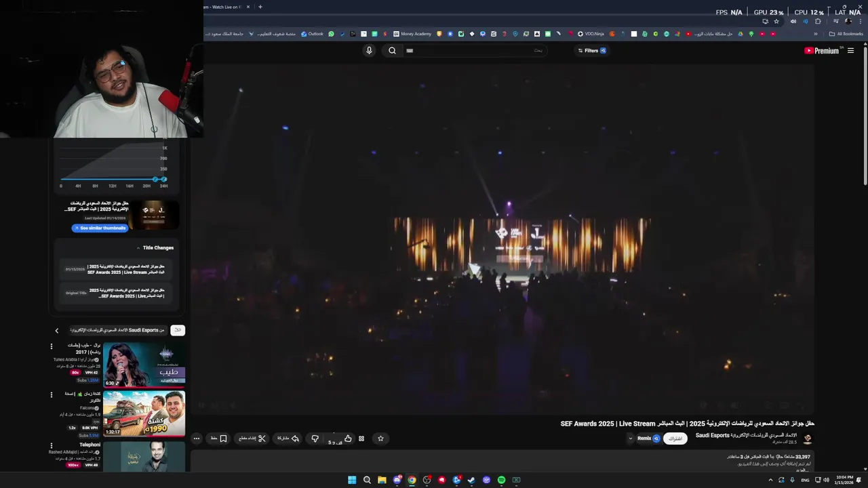Click the Remix button
868x488 pixels.
pyautogui.click(x=648, y=439)
